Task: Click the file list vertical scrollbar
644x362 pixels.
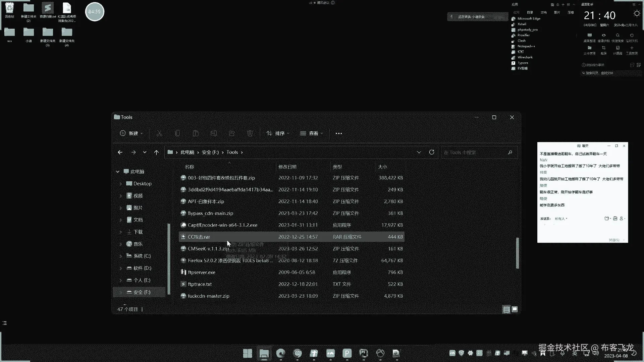Action: [x=517, y=253]
